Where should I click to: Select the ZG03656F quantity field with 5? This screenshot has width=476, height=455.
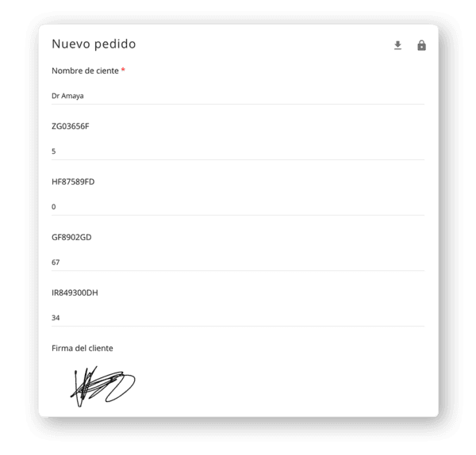[238, 151]
